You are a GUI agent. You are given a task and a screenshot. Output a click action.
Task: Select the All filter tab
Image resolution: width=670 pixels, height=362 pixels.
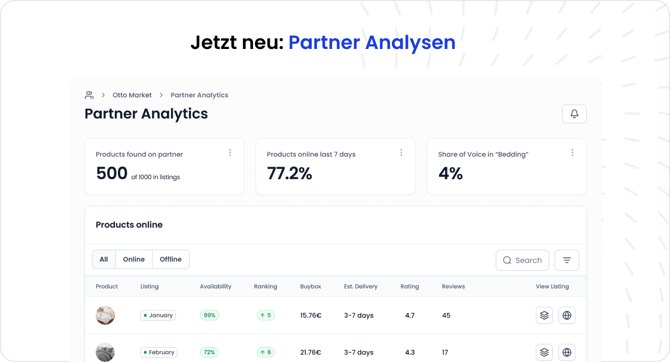104,259
